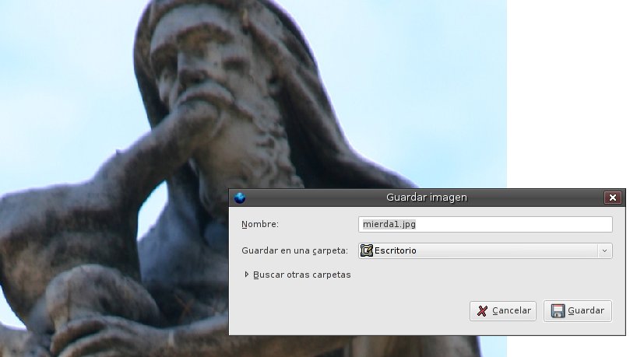Open the Escritorio folder dropdown
Image resolution: width=644 pixels, height=357 pixels.
485,250
